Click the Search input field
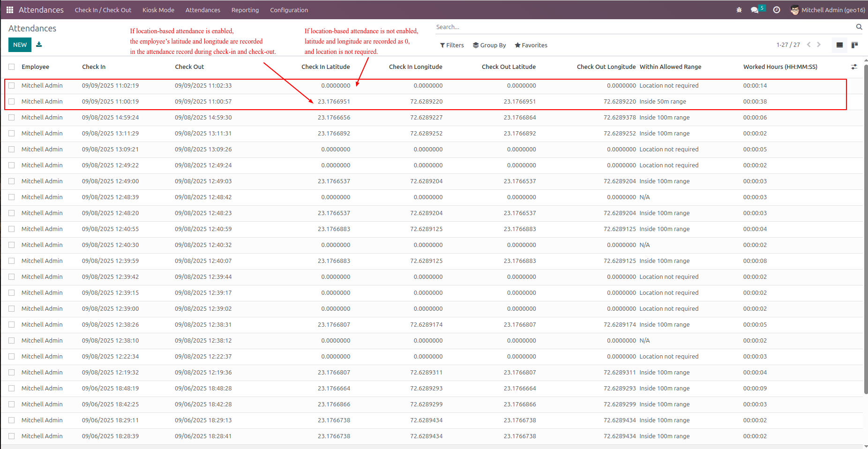Image resolution: width=868 pixels, height=449 pixels. (644, 27)
